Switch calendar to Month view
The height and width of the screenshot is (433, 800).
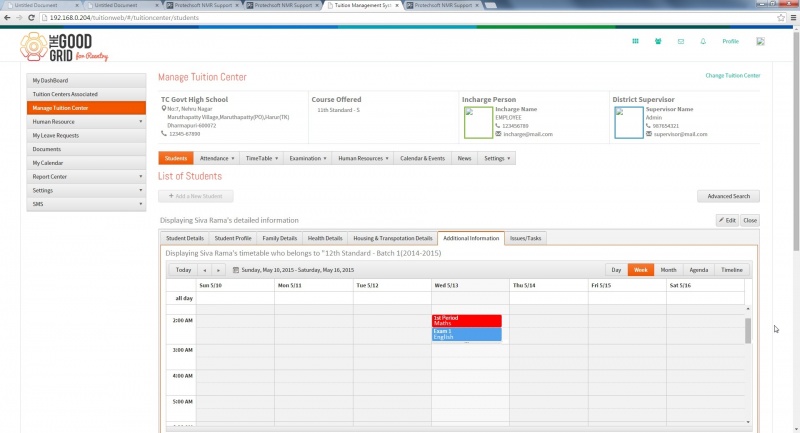[x=668, y=270]
